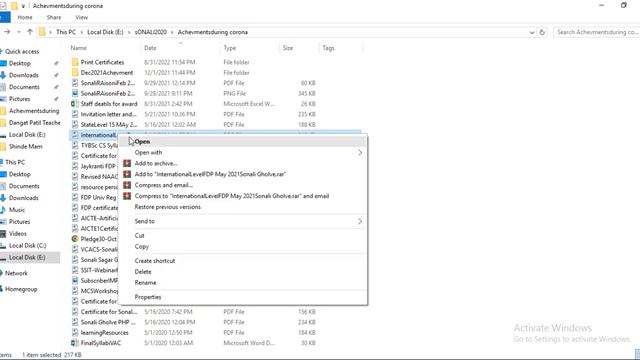This screenshot has width=640, height=360.
Task: Open Dangat Patil Teache folder in sidebar
Action: click(x=34, y=122)
